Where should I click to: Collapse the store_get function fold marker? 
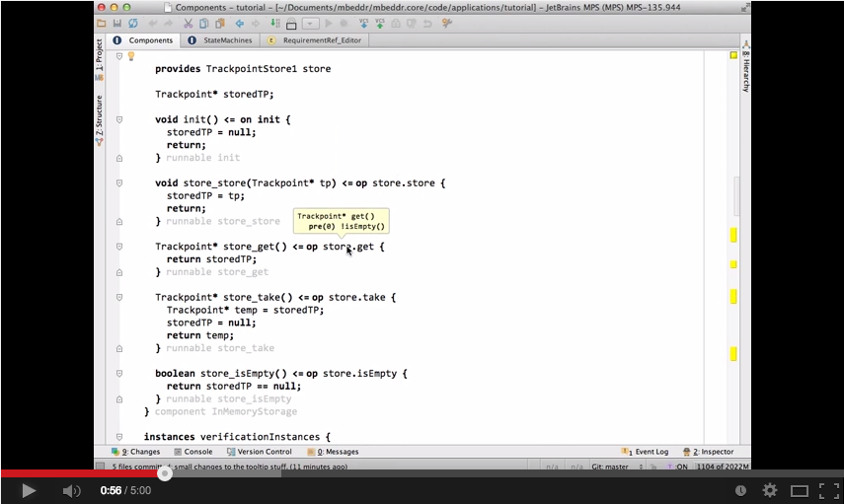[x=119, y=247]
